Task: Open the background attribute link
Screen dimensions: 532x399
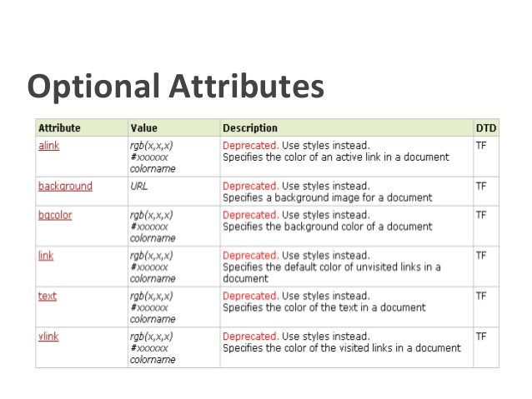Action: (x=65, y=186)
